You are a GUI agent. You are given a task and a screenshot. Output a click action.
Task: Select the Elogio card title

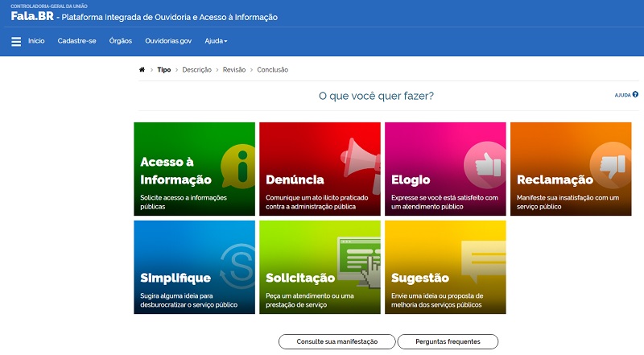(411, 180)
